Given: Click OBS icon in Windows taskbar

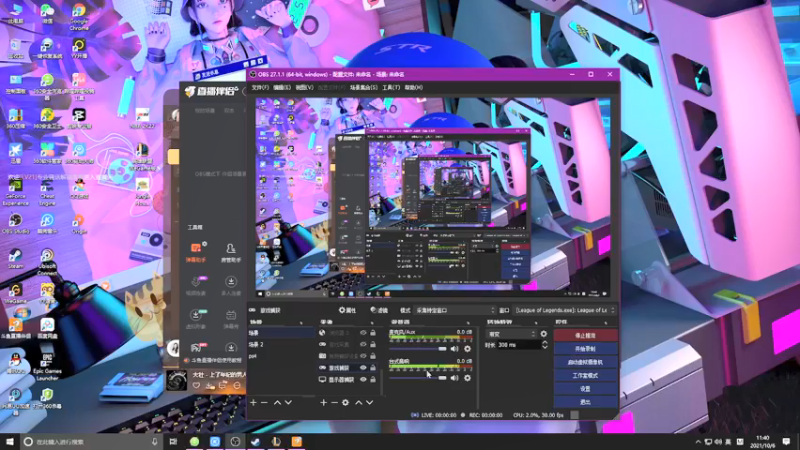Looking at the screenshot, I should 235,442.
